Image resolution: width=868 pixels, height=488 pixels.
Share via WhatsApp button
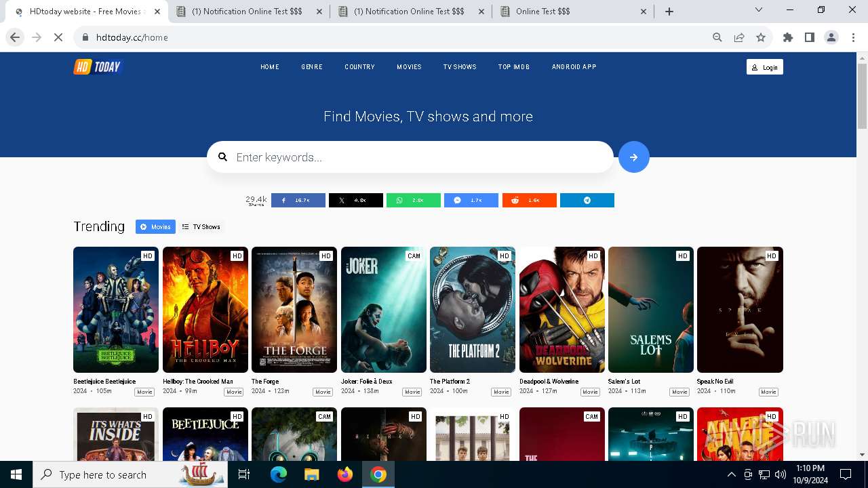pyautogui.click(x=413, y=200)
